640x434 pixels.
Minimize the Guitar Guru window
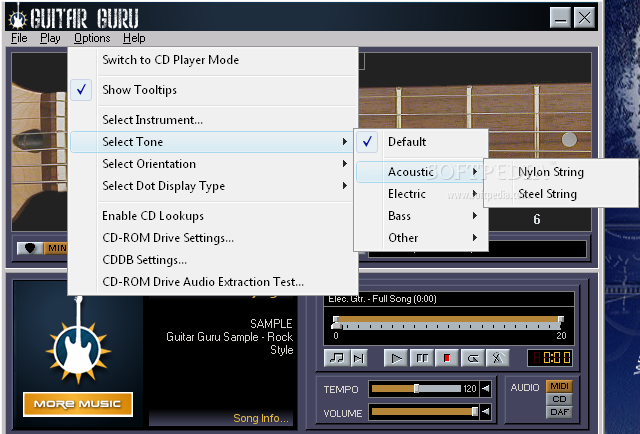click(560, 18)
